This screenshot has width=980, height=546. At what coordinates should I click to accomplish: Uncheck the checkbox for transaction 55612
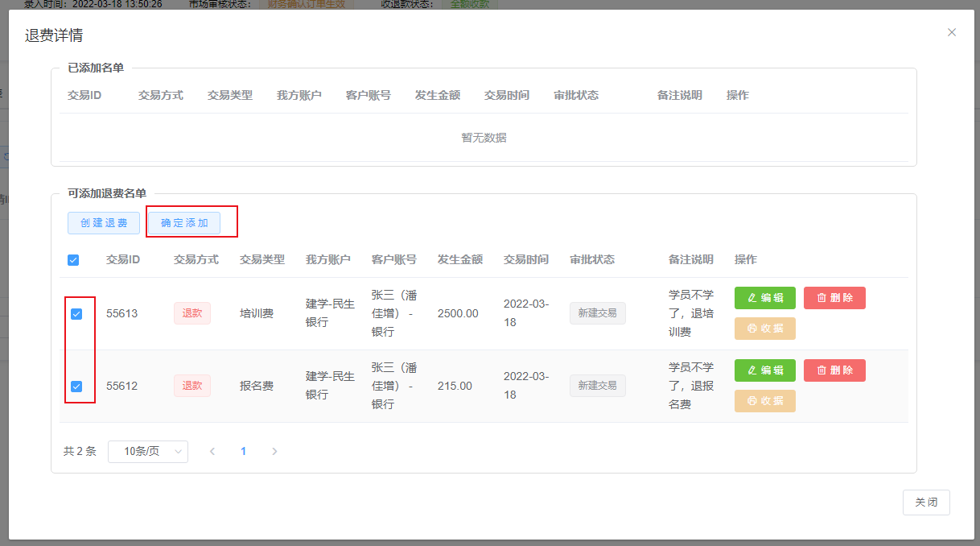coord(76,387)
